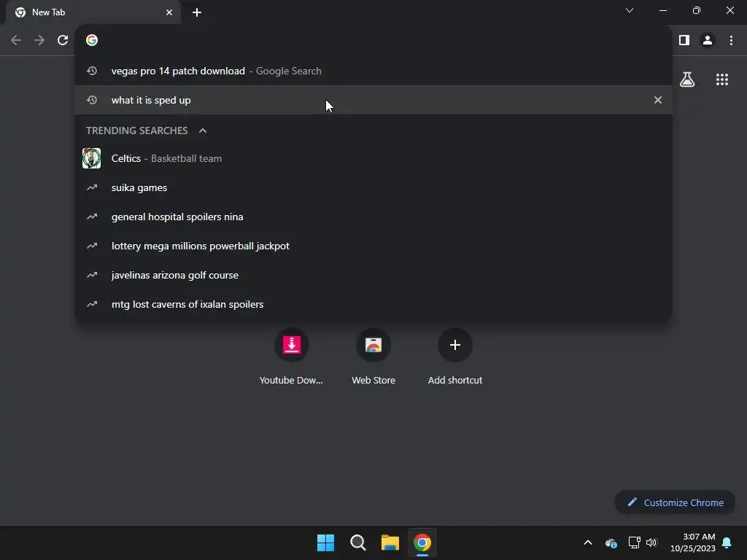Go back with the back arrow
Screen dimensions: 747x560
click(x=16, y=41)
